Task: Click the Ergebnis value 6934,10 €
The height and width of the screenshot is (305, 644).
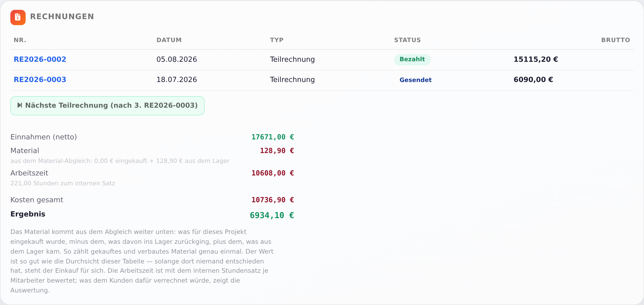Action: click(x=272, y=215)
